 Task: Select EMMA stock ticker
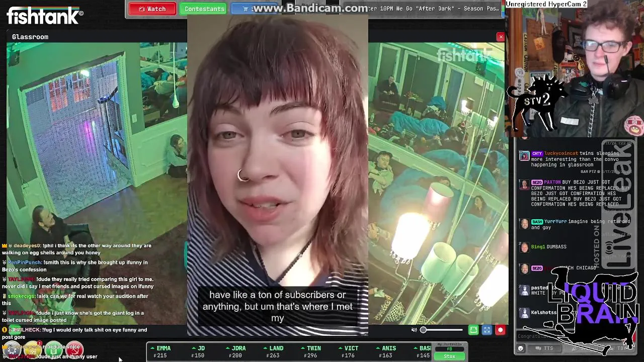161,352
